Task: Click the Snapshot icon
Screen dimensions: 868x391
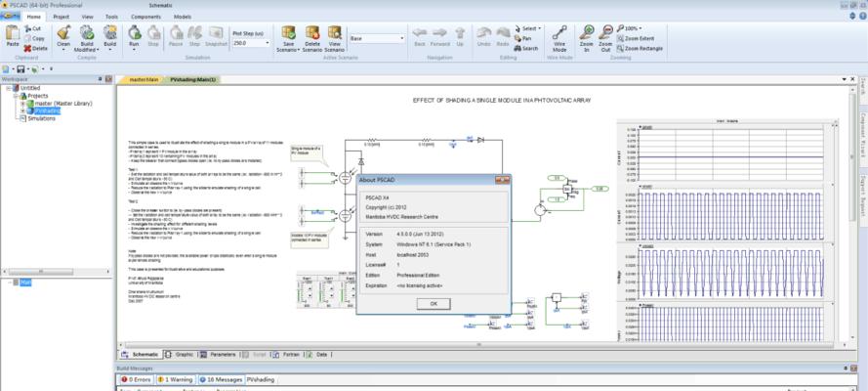Action: pyautogui.click(x=216, y=32)
